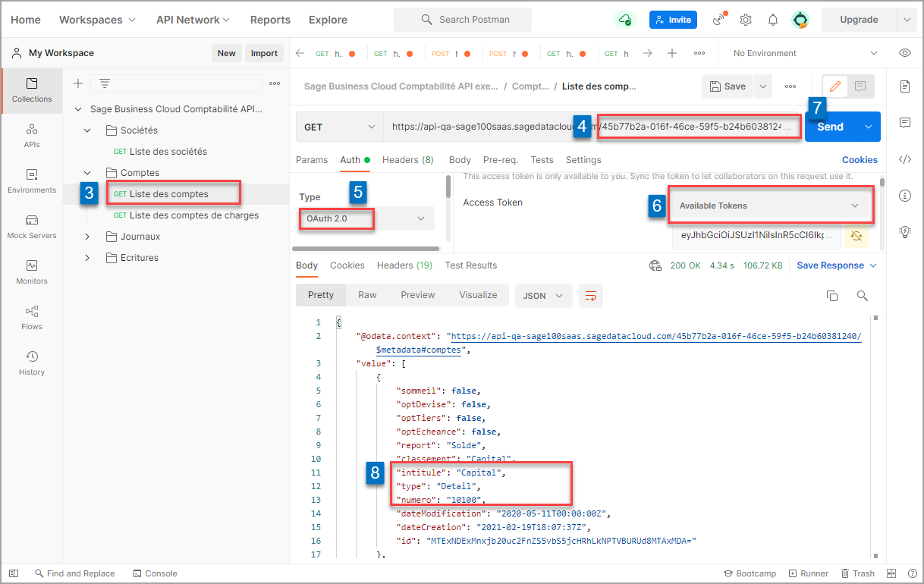Screen dimensions: 924x584
Task: Open the API Network menu
Action: 193,20
